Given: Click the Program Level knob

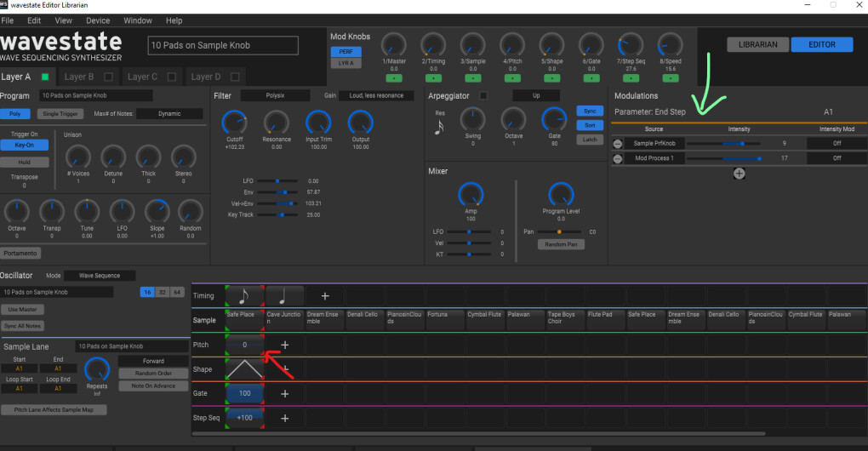Looking at the screenshot, I should pyautogui.click(x=561, y=194).
